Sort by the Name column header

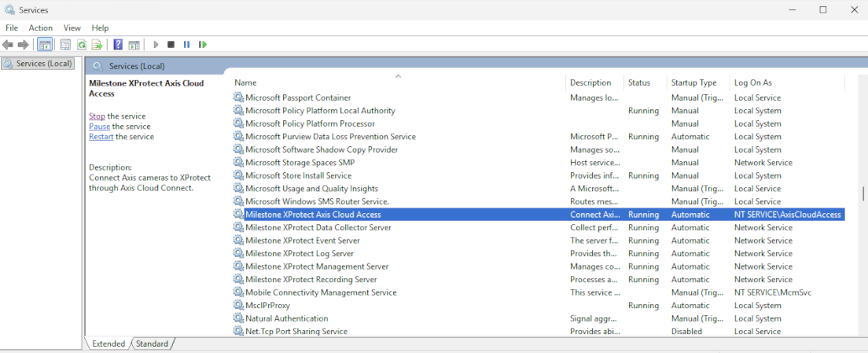398,83
